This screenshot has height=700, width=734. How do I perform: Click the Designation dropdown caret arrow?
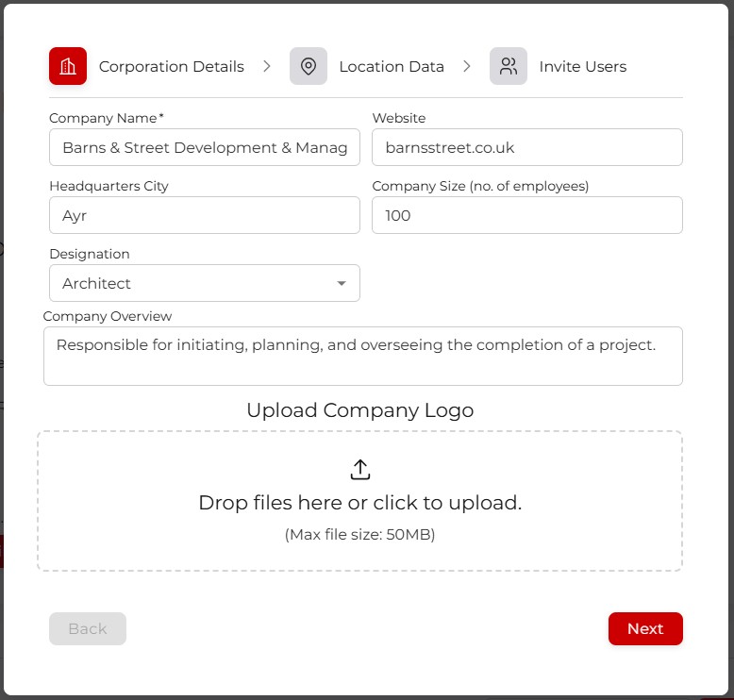click(342, 283)
